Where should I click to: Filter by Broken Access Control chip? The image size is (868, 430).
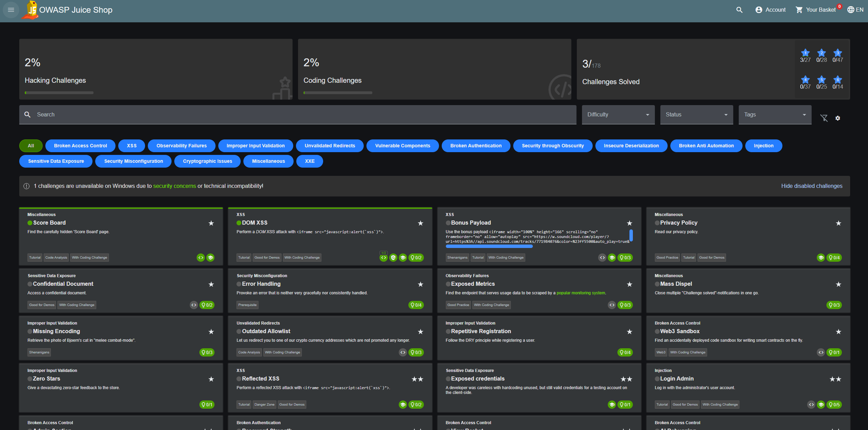point(80,146)
